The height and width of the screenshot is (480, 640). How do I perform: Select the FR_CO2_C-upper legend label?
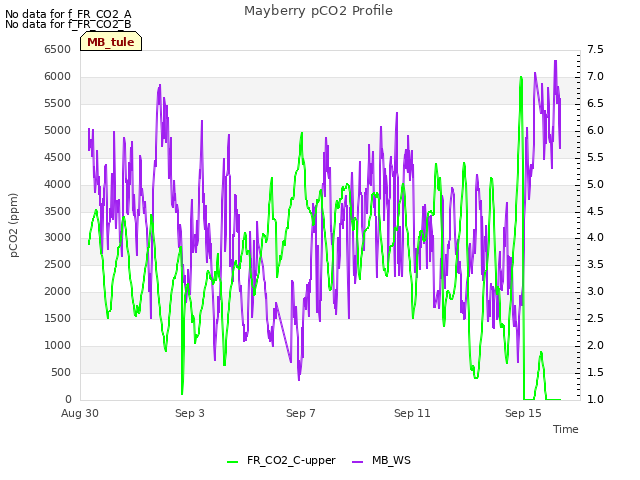tap(291, 460)
